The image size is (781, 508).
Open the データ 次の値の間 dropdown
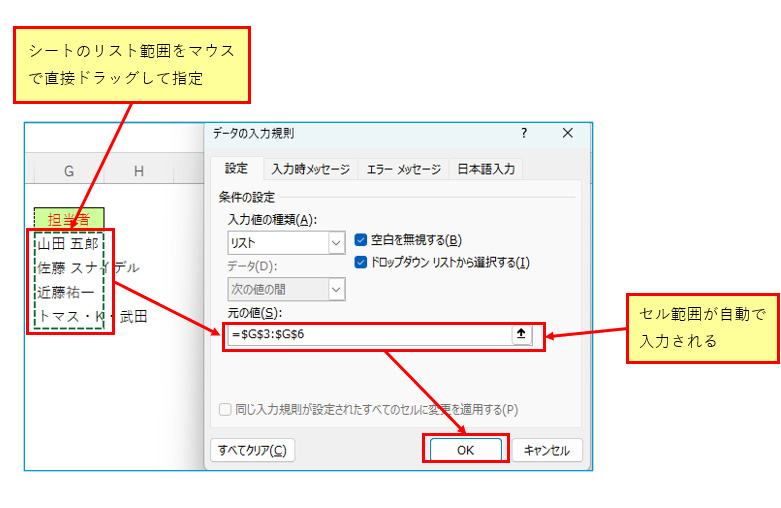[x=336, y=289]
